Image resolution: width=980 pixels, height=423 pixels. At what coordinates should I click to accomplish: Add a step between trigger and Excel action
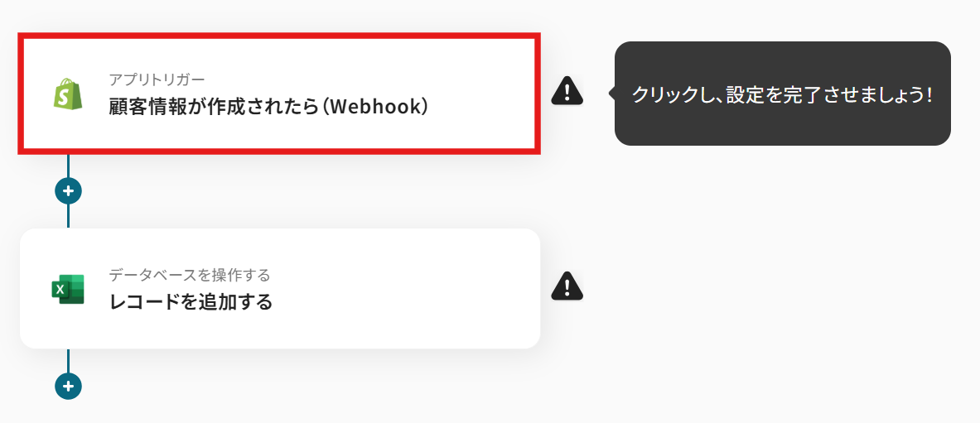pos(68,190)
